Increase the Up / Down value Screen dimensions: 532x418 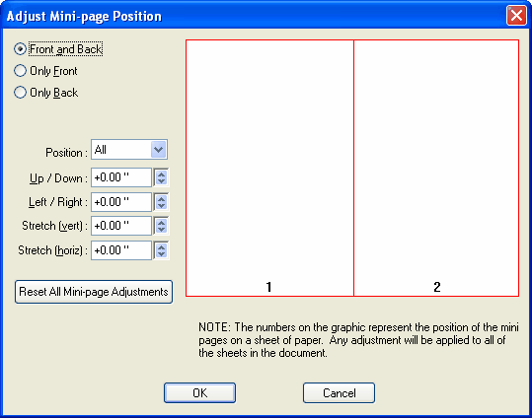coord(162,174)
